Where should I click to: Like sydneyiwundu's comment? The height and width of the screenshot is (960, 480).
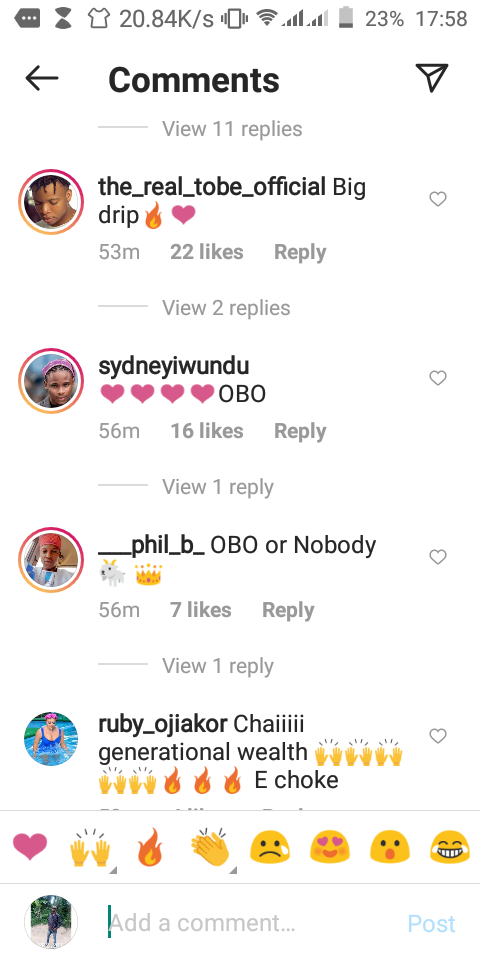[438, 378]
